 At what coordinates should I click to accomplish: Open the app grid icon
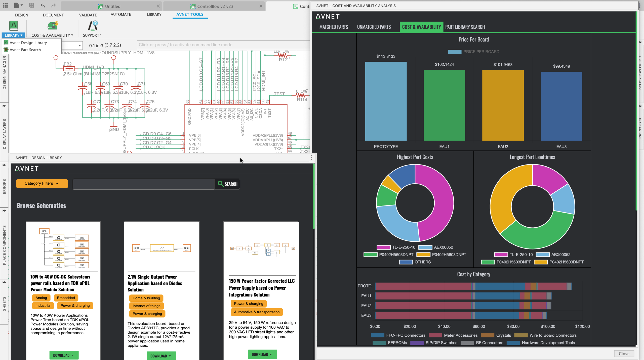(x=5, y=5)
